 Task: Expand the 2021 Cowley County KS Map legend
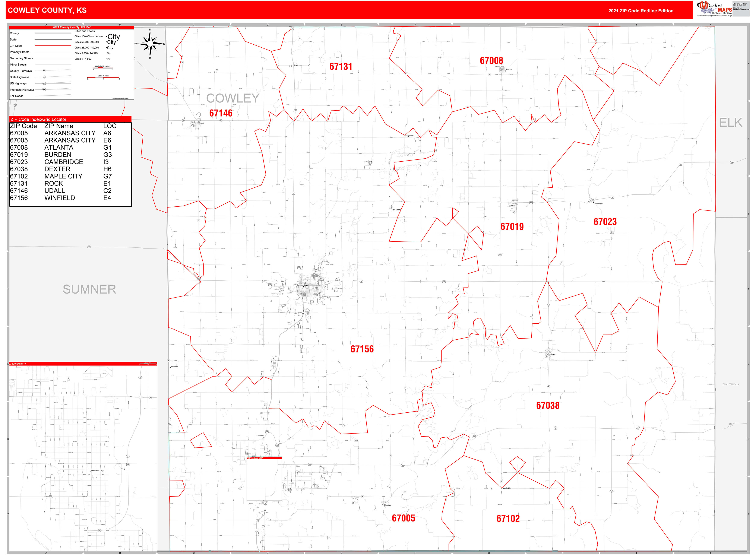click(x=72, y=27)
